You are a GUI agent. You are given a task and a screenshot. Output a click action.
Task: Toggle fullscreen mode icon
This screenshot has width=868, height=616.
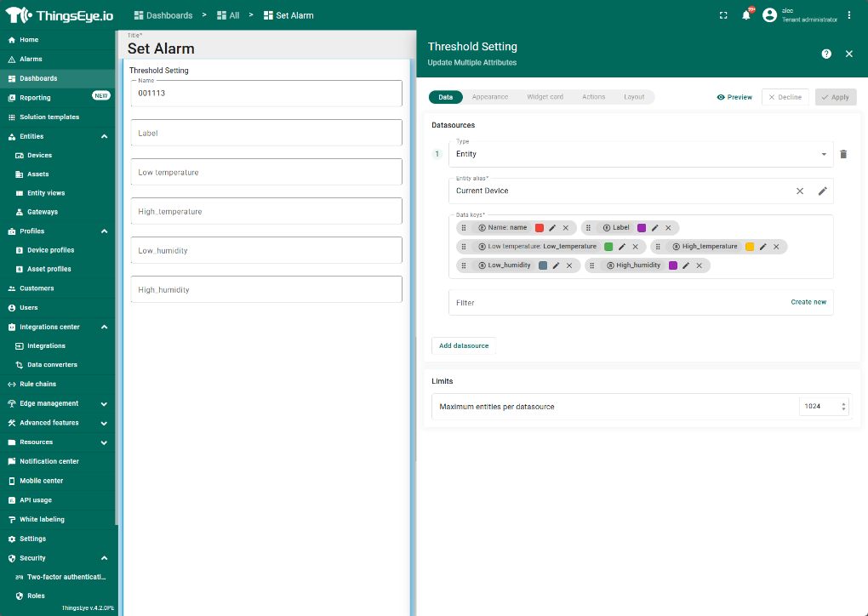click(723, 15)
